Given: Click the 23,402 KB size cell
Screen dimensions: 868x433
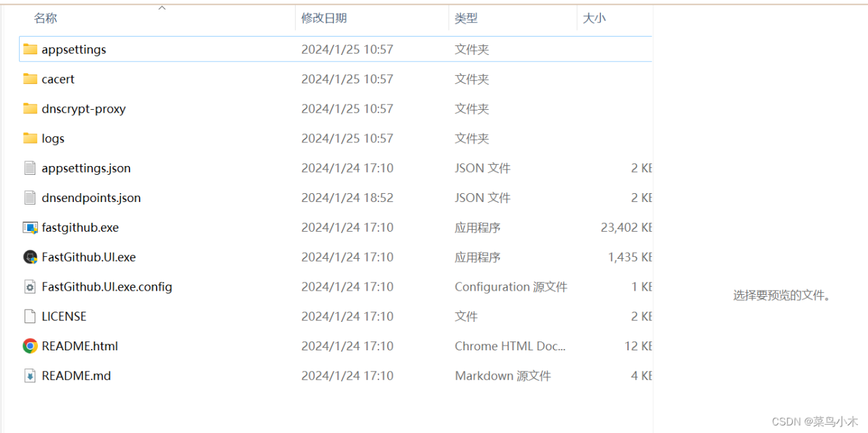Looking at the screenshot, I should click(x=626, y=228).
